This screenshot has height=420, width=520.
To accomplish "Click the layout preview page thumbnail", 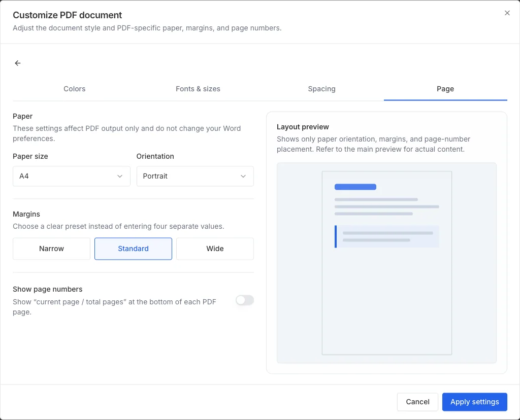I will [386, 263].
